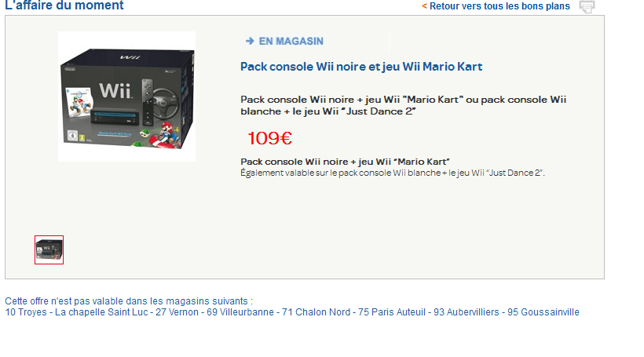Click the blue arrow beside EN MAGASIN
The width and height of the screenshot is (644, 357).
(250, 41)
